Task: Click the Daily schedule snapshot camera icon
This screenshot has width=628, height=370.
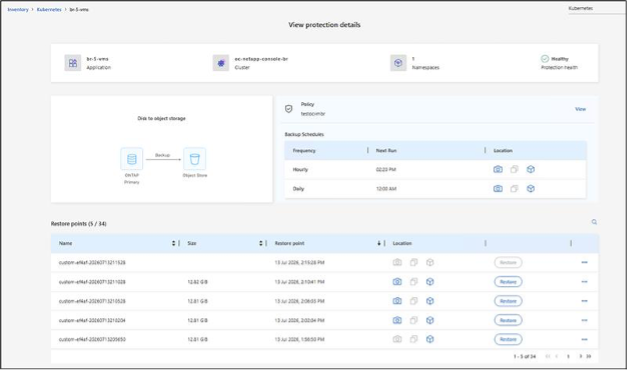Action: coord(498,189)
